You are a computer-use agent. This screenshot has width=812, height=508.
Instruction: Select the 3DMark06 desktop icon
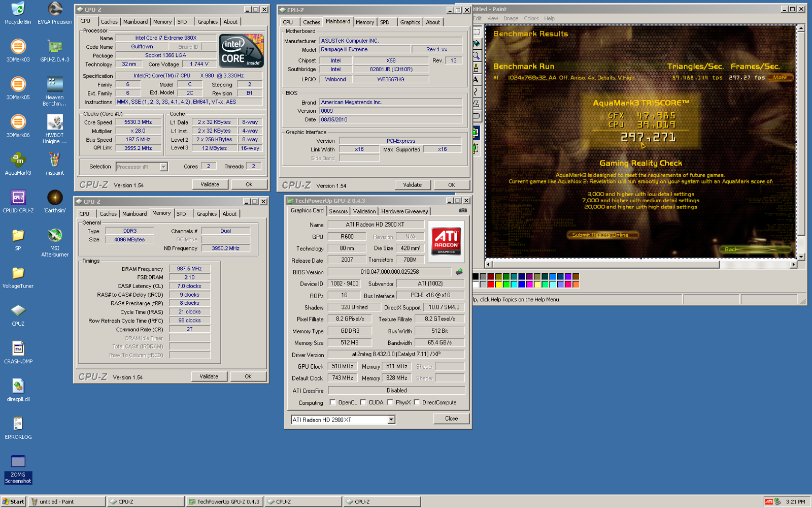[18, 126]
